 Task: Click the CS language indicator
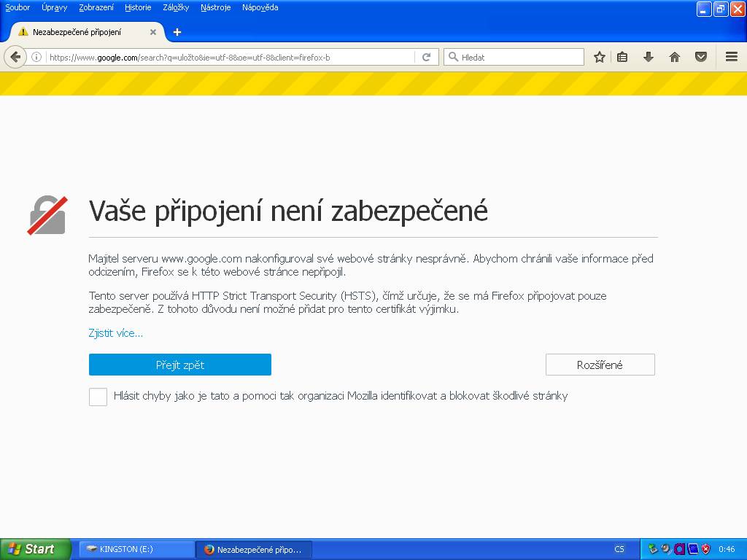[619, 549]
